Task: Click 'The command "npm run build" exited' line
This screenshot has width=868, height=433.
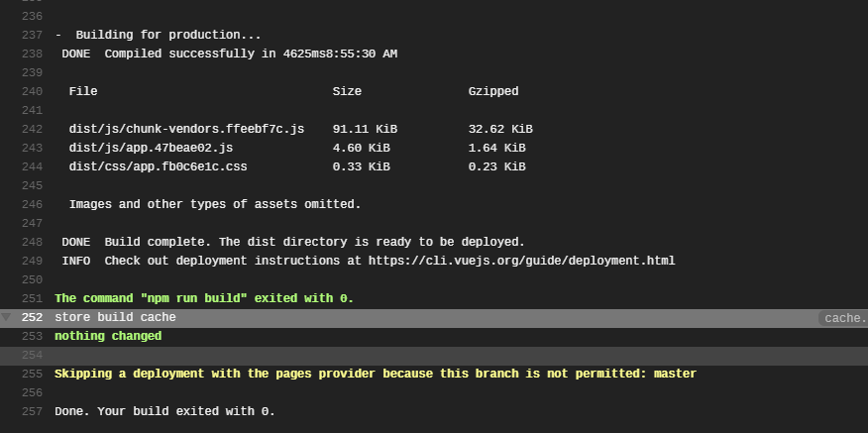Action: pos(204,298)
